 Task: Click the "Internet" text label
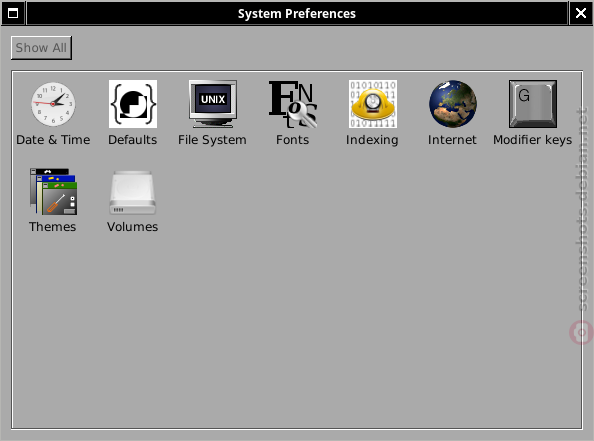452,140
